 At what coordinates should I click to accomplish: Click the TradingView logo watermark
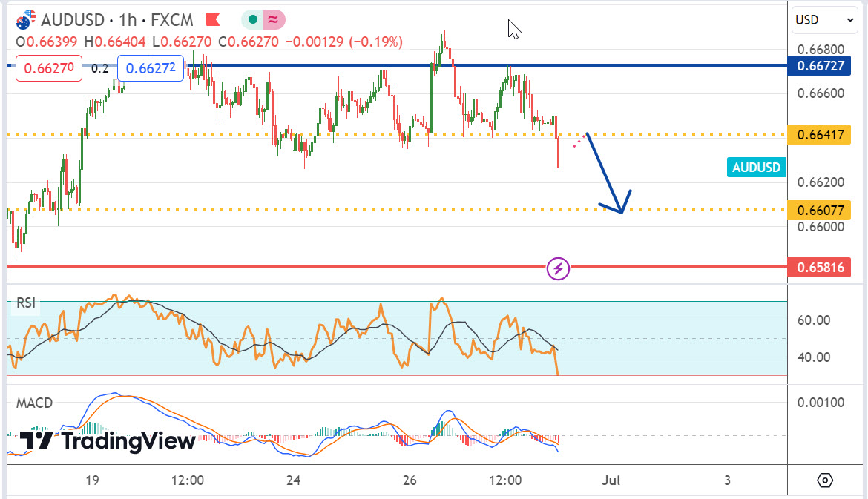(x=108, y=441)
